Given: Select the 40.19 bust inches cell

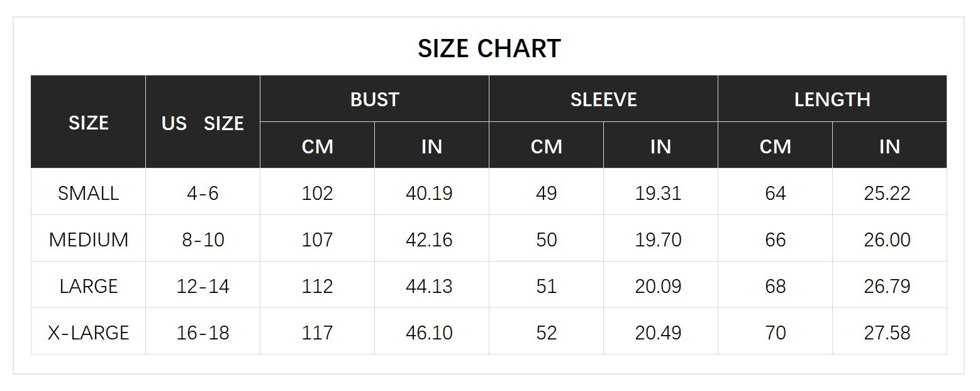Looking at the screenshot, I should [x=429, y=193].
